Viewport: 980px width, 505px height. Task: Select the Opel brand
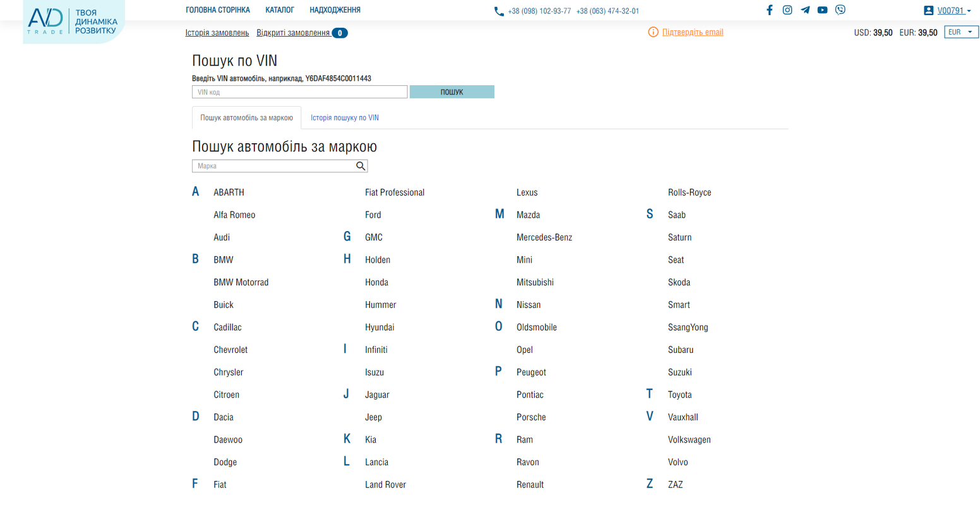pos(525,350)
